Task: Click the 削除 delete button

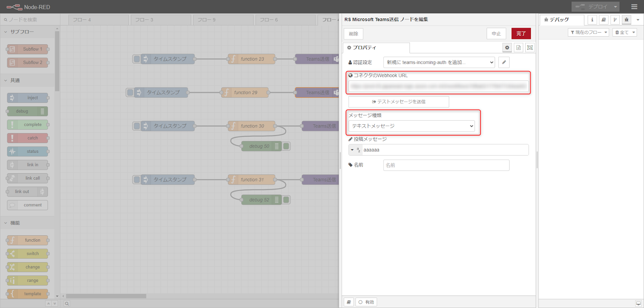Action: [x=353, y=34]
